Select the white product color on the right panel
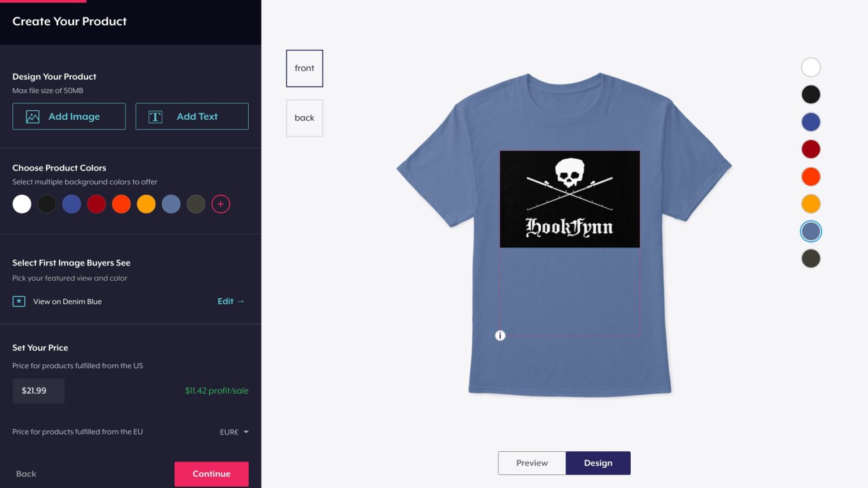This screenshot has width=868, height=488. click(811, 67)
